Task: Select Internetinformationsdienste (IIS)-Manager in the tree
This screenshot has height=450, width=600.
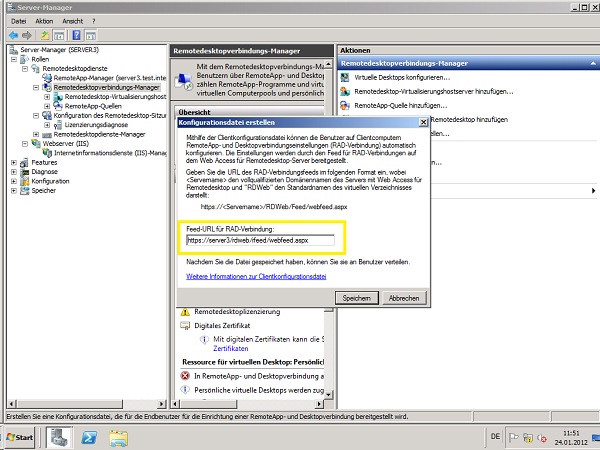Action: 110,153
